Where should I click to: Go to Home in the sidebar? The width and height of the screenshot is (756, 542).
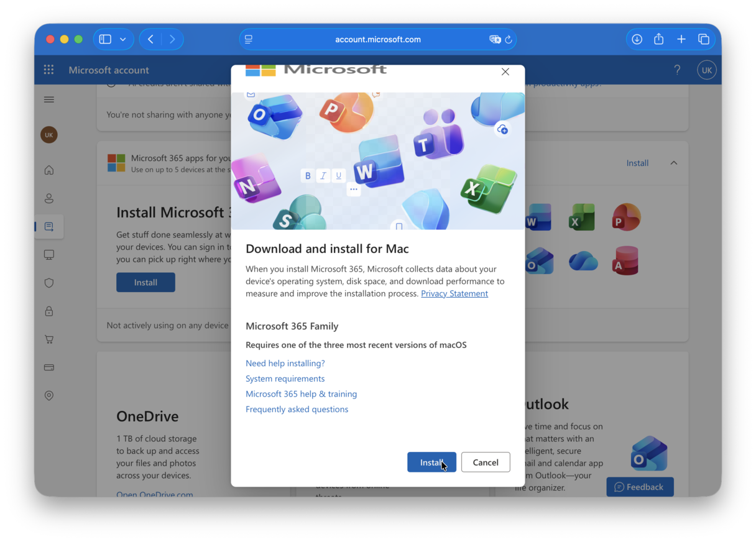[49, 170]
